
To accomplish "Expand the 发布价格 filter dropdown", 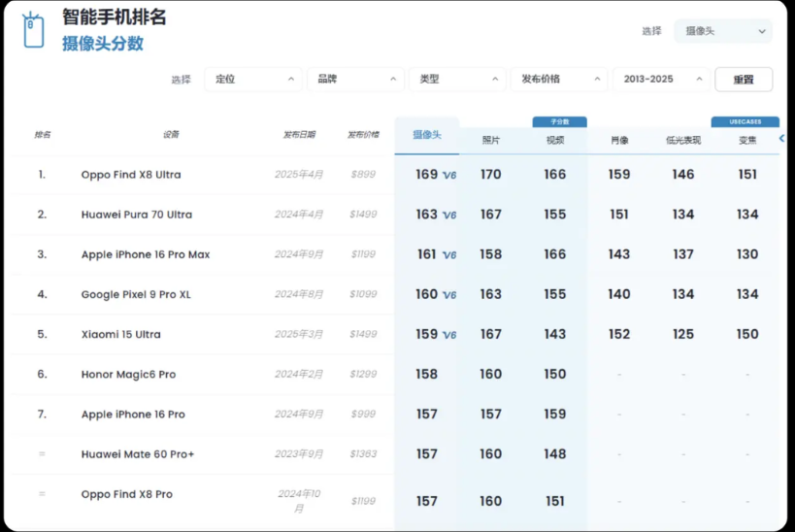I will [560, 79].
